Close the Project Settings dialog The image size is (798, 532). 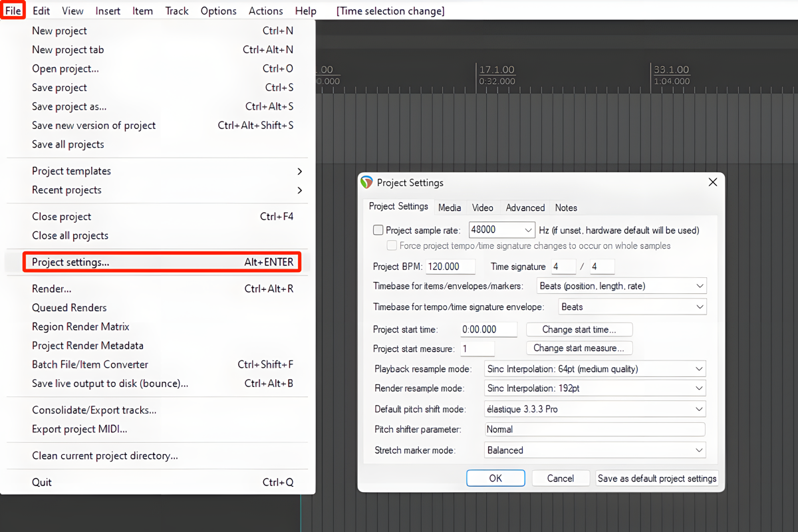click(712, 182)
